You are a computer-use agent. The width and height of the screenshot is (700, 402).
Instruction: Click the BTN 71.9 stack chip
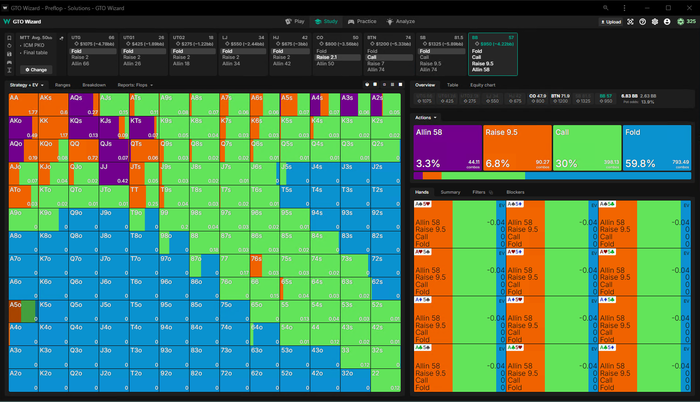point(561,98)
